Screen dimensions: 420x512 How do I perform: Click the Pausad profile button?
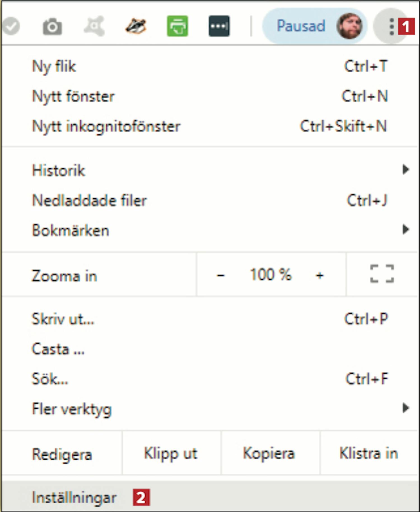point(314,26)
